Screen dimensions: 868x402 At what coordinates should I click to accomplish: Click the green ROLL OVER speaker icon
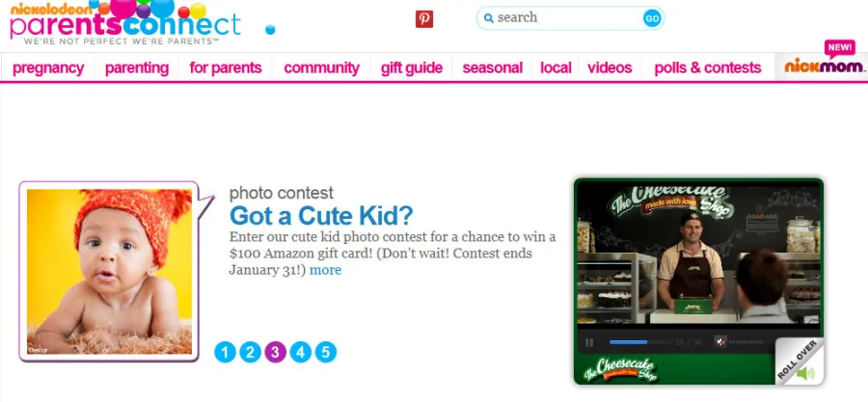[805, 373]
